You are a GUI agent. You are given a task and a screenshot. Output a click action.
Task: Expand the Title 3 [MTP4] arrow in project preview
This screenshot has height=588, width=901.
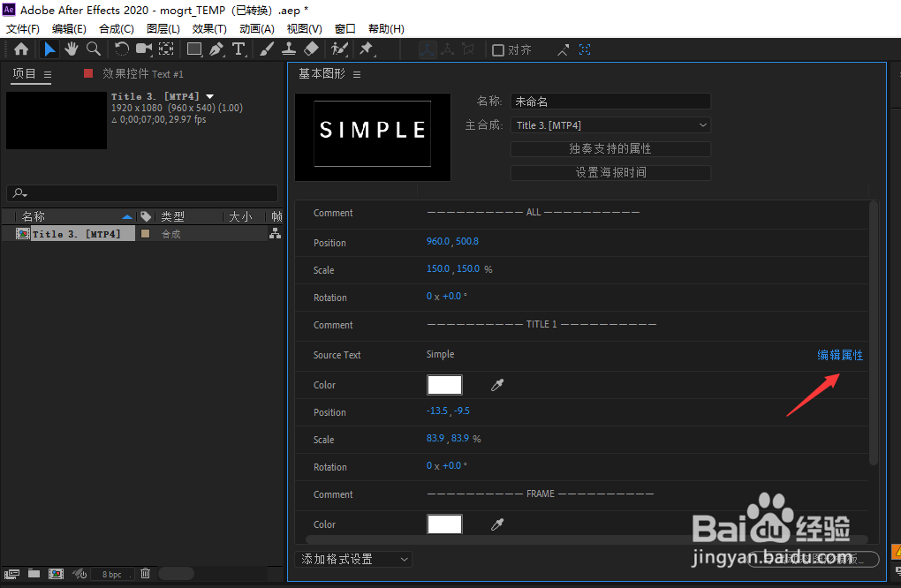[x=209, y=96]
